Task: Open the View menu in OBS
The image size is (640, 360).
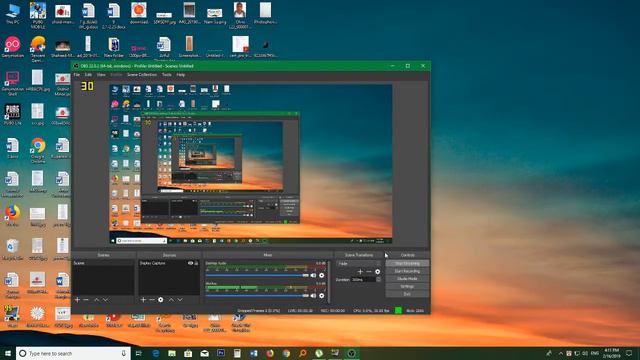Action: 101,75
